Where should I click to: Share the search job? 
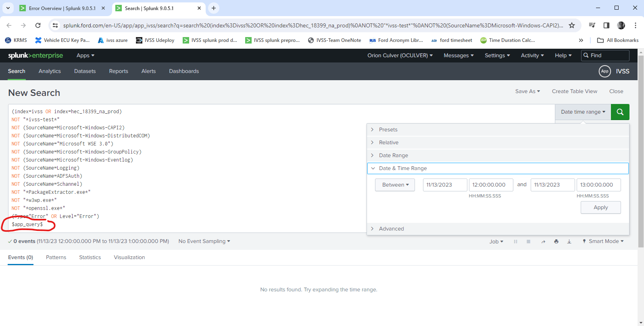(543, 241)
